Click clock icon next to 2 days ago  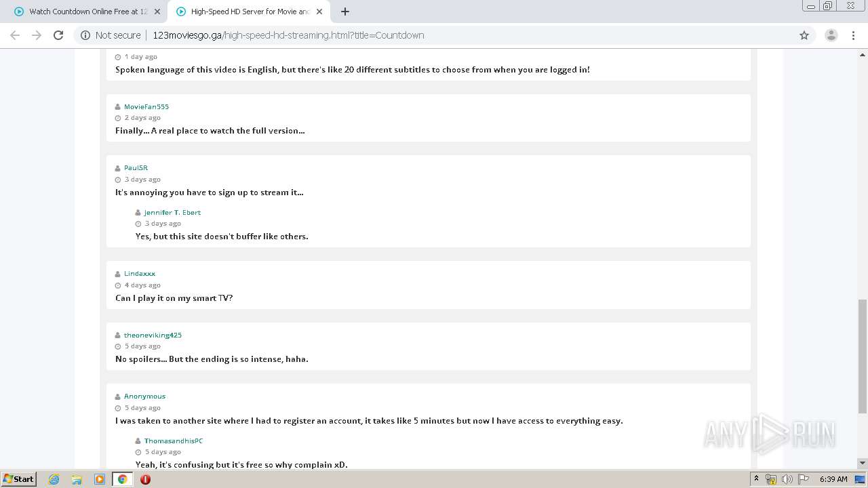coord(118,118)
